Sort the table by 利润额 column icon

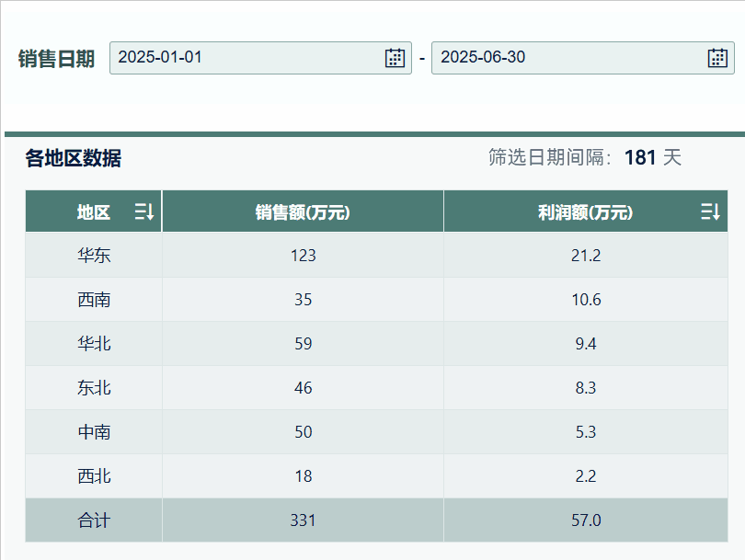[x=710, y=212]
